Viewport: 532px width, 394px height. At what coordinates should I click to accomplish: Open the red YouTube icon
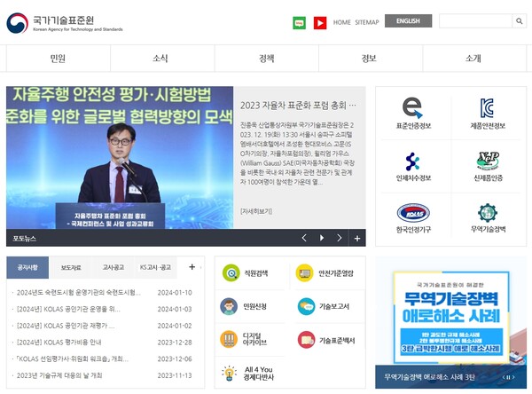320,23
